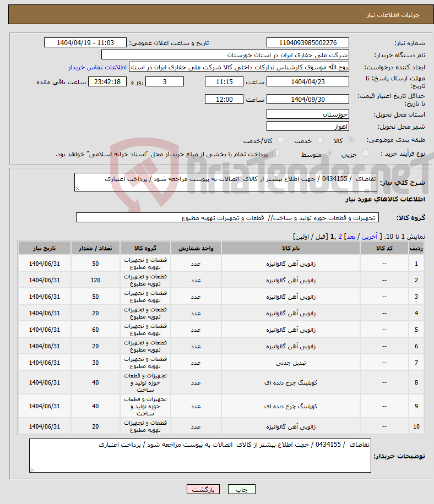This screenshot has width=434, height=504.
Task: Click the need number field 1104093985002276
Action: click(307, 43)
